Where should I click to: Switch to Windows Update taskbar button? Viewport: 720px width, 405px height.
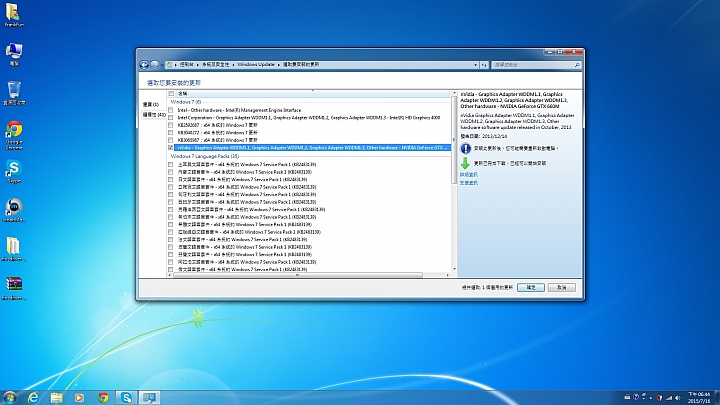[x=149, y=397]
